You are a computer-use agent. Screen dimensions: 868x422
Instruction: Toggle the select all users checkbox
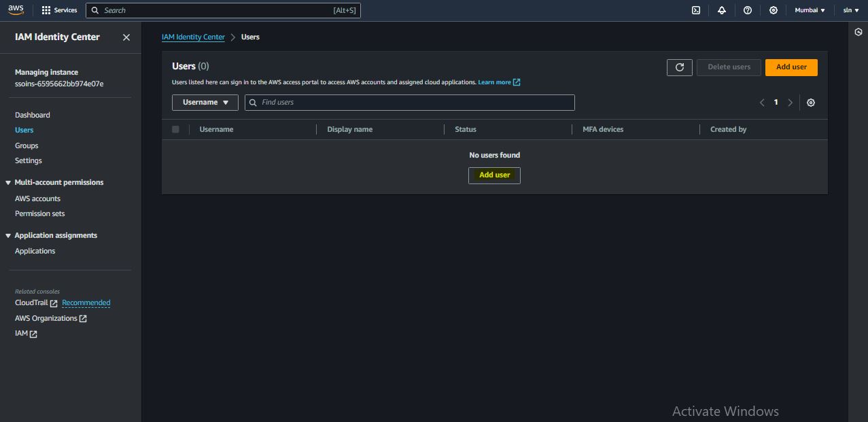pyautogui.click(x=175, y=129)
